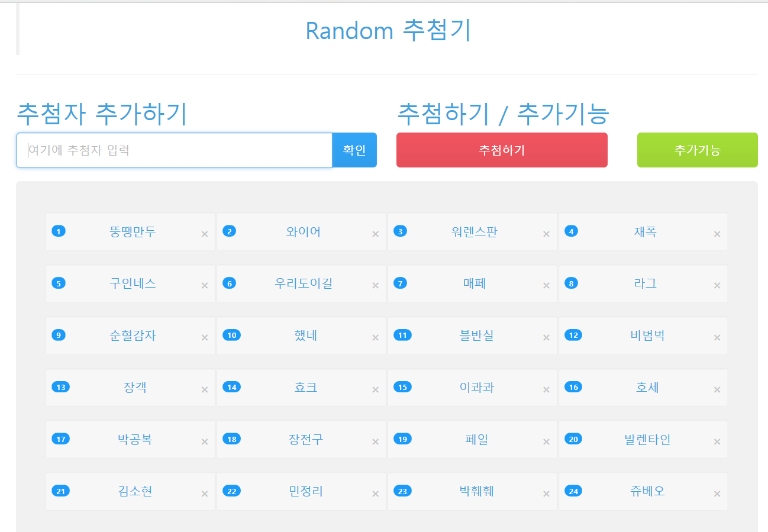This screenshot has width=768, height=532.
Task: Delete 와이어 using its X icon
Action: pyautogui.click(x=375, y=234)
